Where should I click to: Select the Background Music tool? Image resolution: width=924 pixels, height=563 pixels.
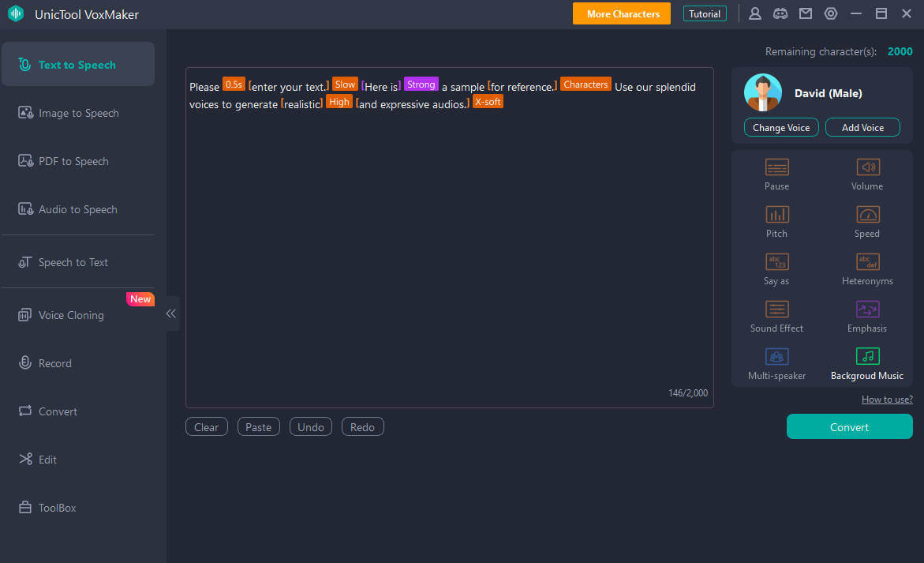click(x=867, y=357)
